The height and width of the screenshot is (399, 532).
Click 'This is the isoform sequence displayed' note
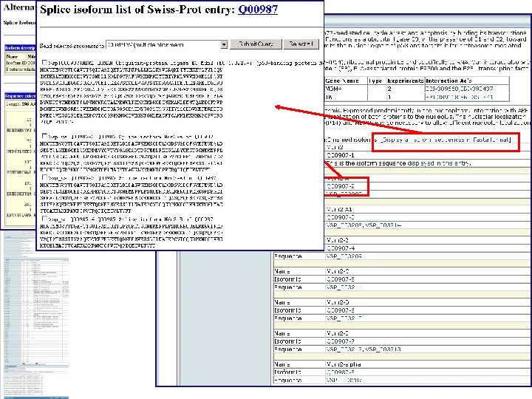[x=398, y=163]
